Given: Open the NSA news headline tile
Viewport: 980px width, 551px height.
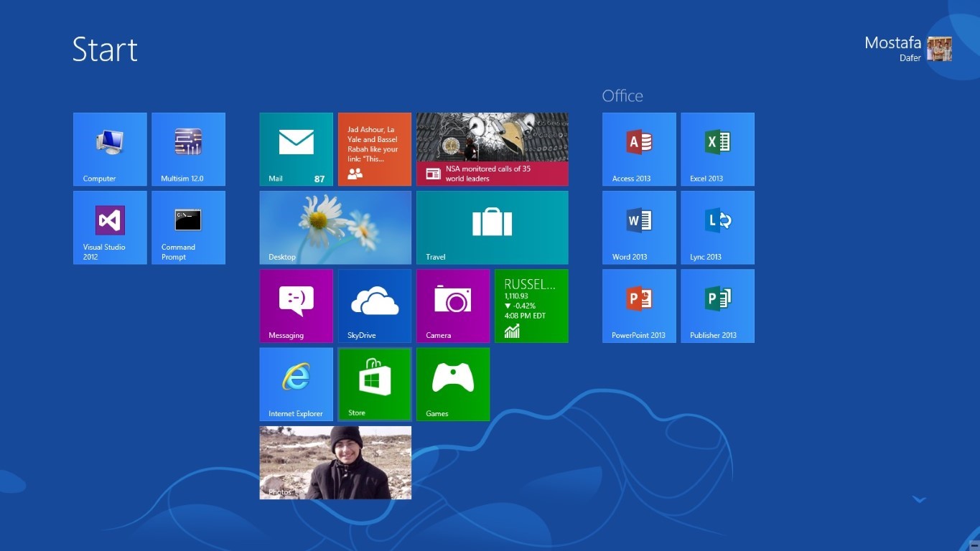Looking at the screenshot, I should click(492, 149).
